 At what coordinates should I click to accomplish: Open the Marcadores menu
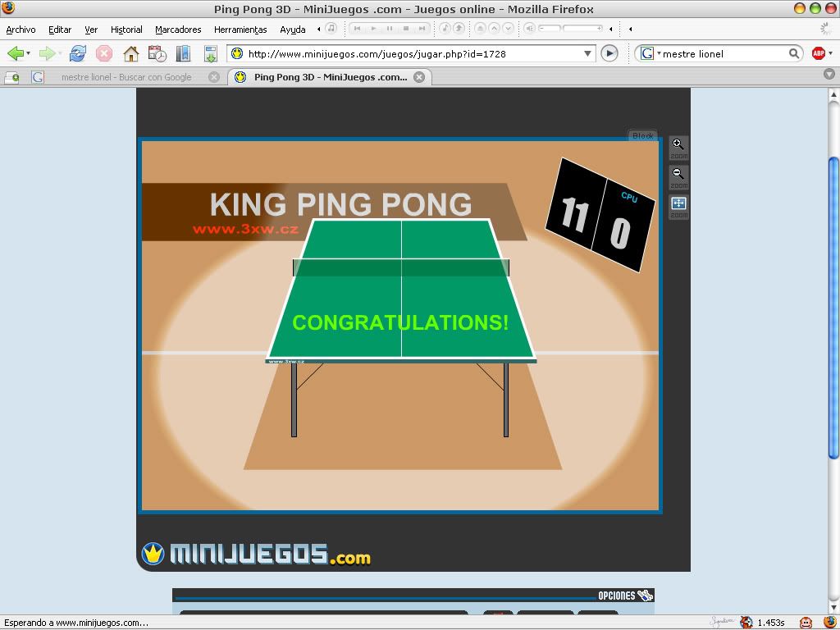[x=178, y=30]
